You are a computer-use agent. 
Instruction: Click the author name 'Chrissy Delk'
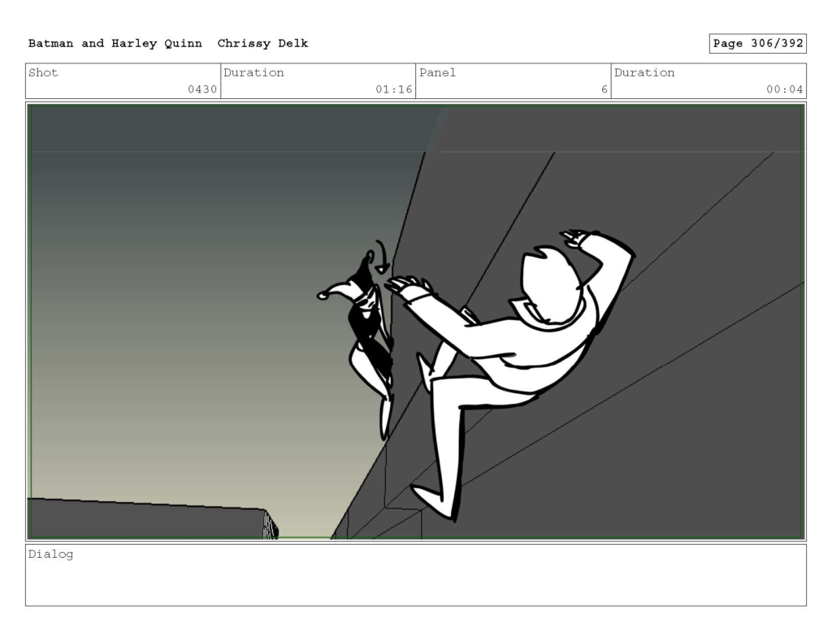tap(262, 44)
